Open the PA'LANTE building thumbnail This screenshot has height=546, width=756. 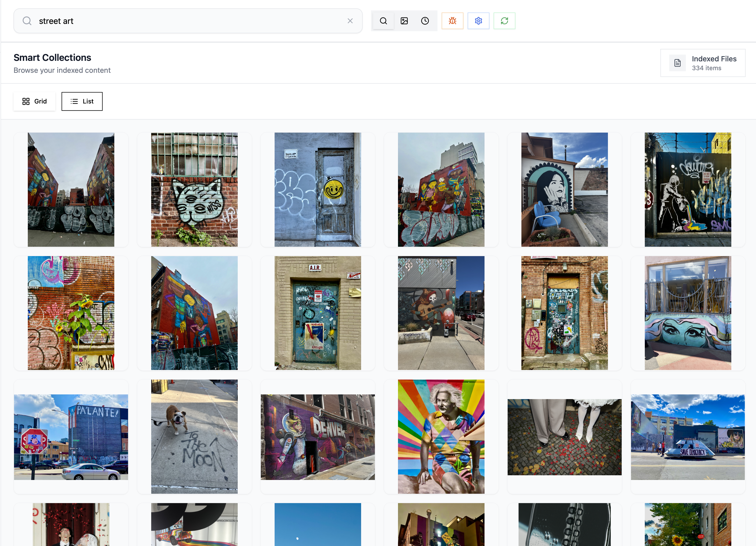71,437
